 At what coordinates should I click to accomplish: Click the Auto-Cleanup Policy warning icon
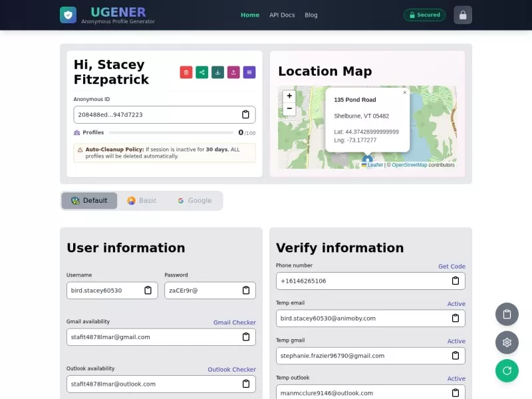[x=80, y=150]
